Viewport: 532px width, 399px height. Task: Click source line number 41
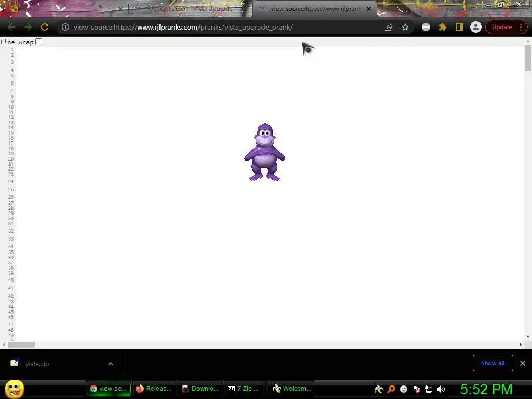point(11,288)
